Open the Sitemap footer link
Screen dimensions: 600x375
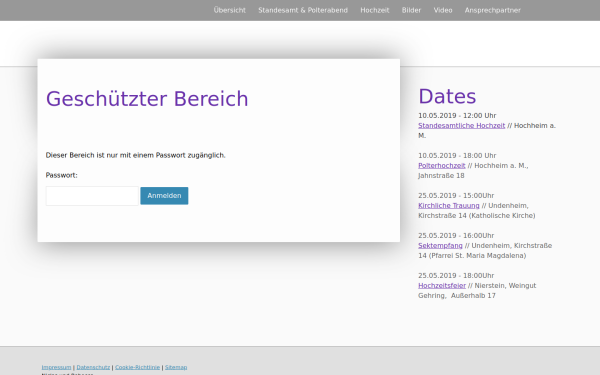[x=176, y=367]
